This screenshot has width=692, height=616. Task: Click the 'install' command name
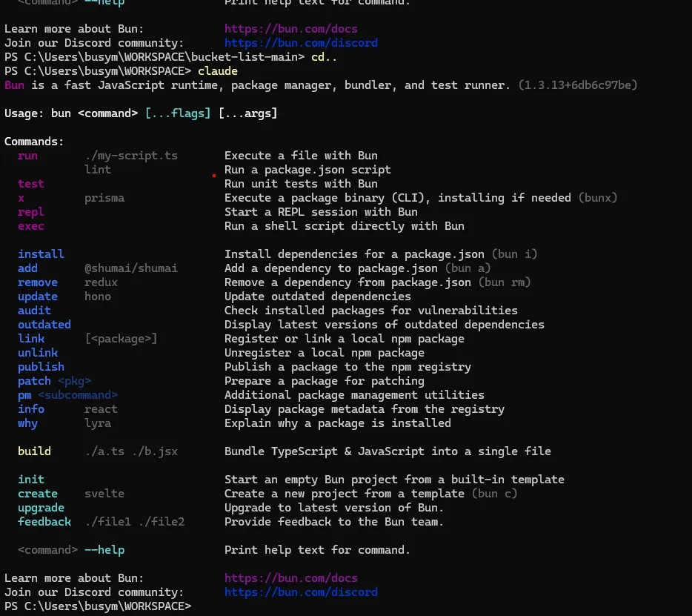point(41,254)
